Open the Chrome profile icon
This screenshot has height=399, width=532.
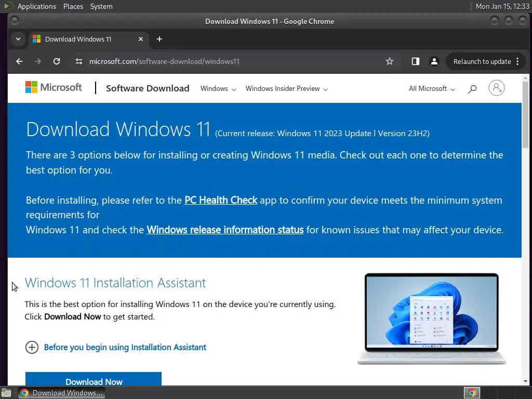434,61
